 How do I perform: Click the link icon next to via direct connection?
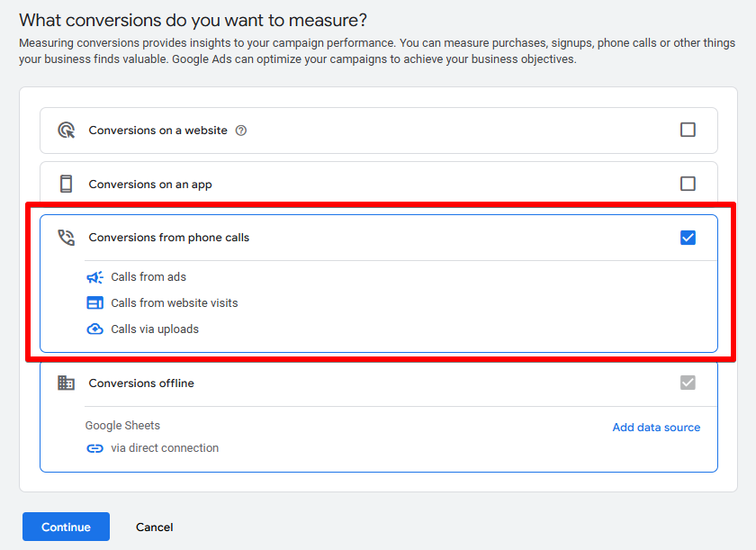tap(95, 448)
